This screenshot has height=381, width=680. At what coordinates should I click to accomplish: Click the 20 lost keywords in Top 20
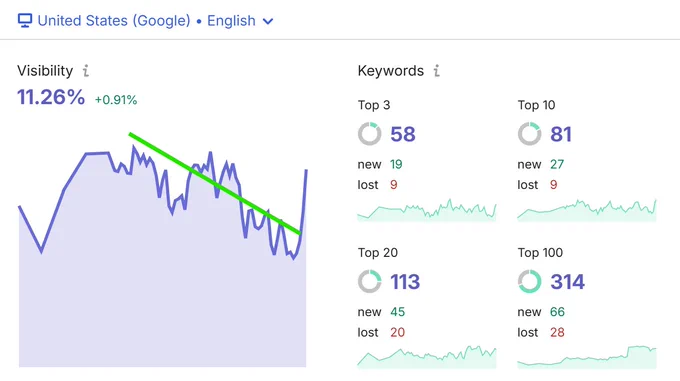[x=397, y=332]
